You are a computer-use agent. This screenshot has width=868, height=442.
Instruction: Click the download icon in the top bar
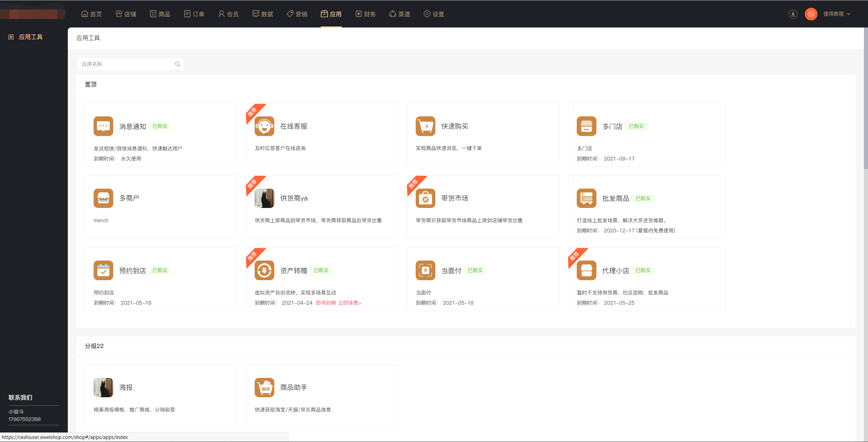tap(793, 14)
